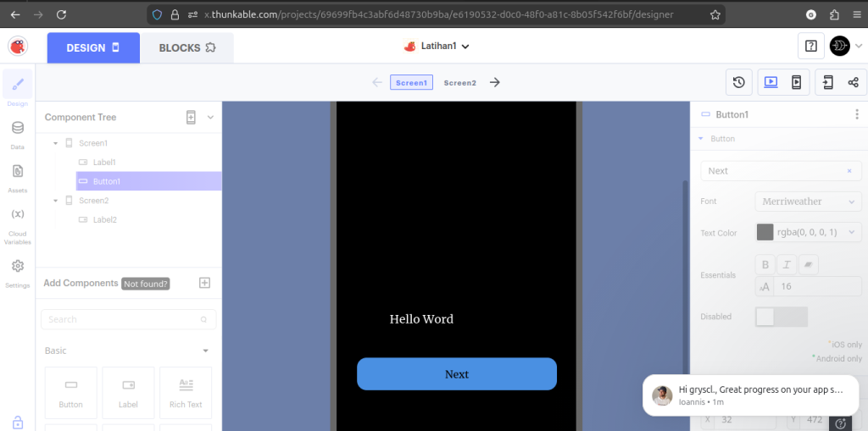Open the Latihan1 project name dropdown
Viewport: 868px width, 431px height.
point(437,47)
